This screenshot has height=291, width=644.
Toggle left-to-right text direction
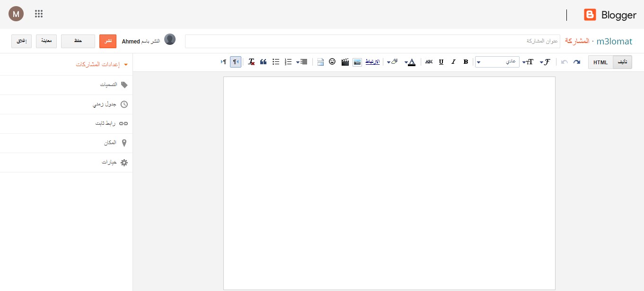pos(224,62)
